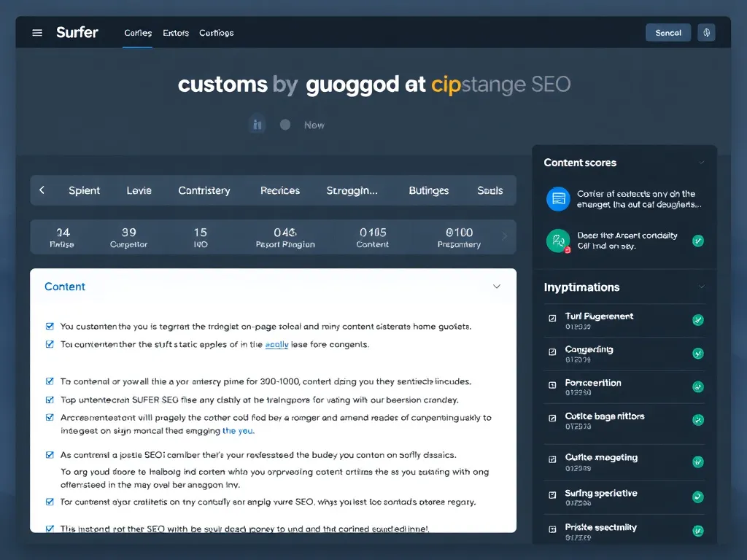Image resolution: width=747 pixels, height=560 pixels.
Task: Select the Butinges tab
Action: 429,190
